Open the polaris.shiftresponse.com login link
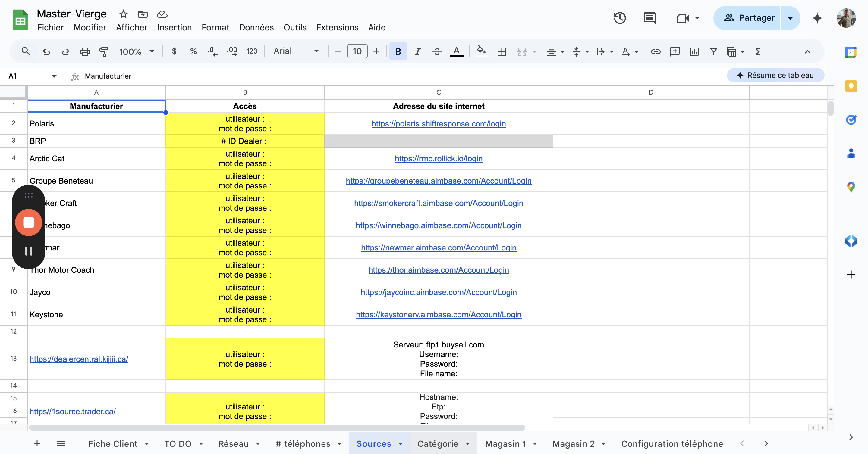868x454 pixels. [439, 124]
